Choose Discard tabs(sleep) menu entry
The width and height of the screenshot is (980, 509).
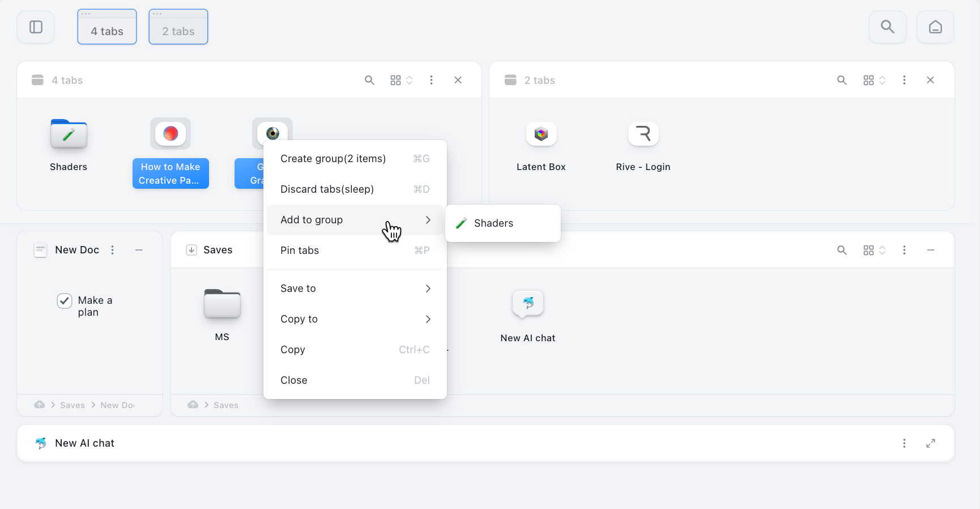click(x=355, y=189)
